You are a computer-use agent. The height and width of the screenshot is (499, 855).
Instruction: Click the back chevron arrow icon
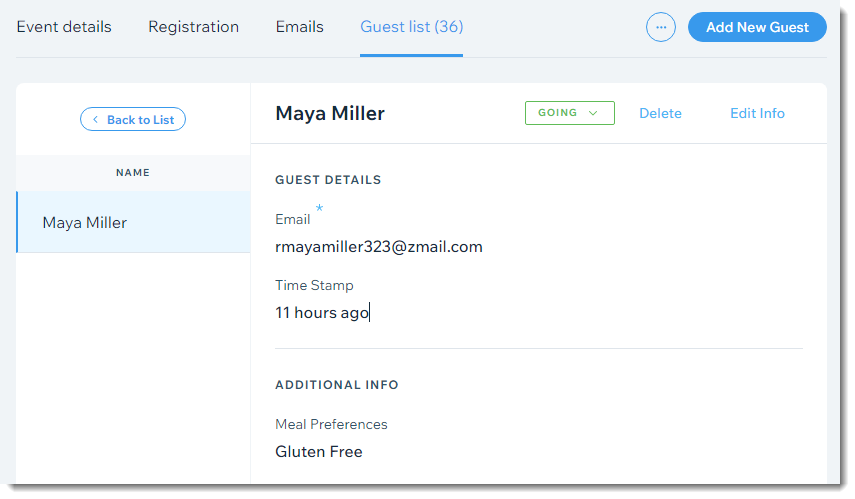pyautogui.click(x=95, y=119)
